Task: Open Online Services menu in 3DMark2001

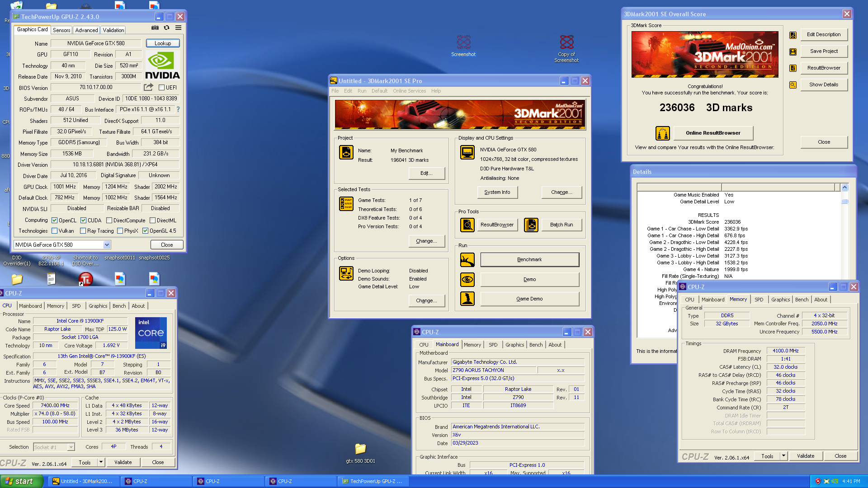Action: point(409,91)
